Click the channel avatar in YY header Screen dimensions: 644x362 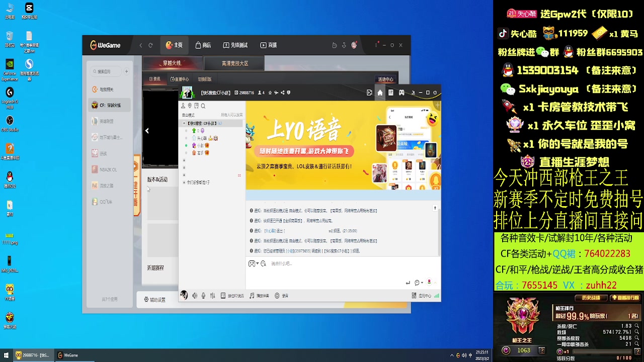coord(188,93)
